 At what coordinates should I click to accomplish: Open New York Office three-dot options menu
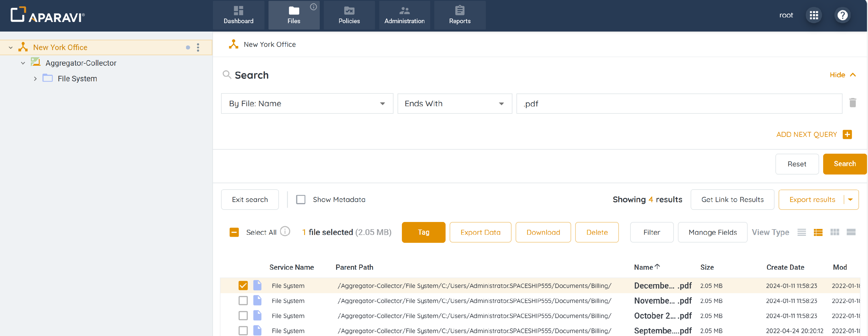tap(198, 47)
